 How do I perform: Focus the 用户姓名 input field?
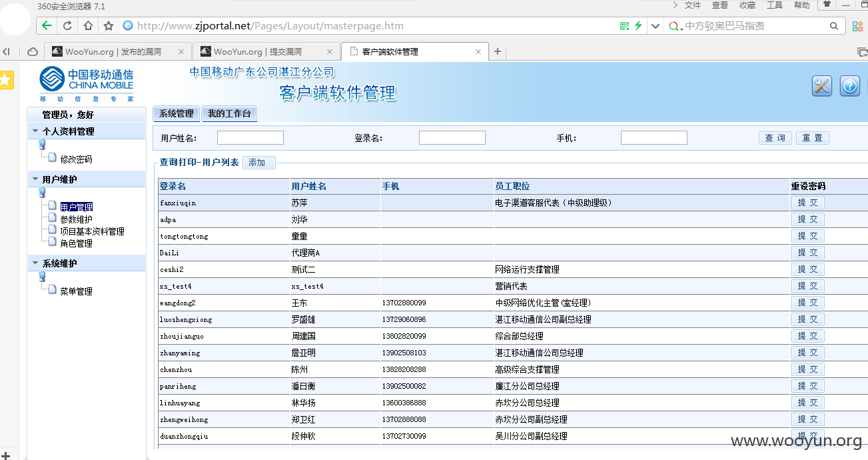click(250, 137)
